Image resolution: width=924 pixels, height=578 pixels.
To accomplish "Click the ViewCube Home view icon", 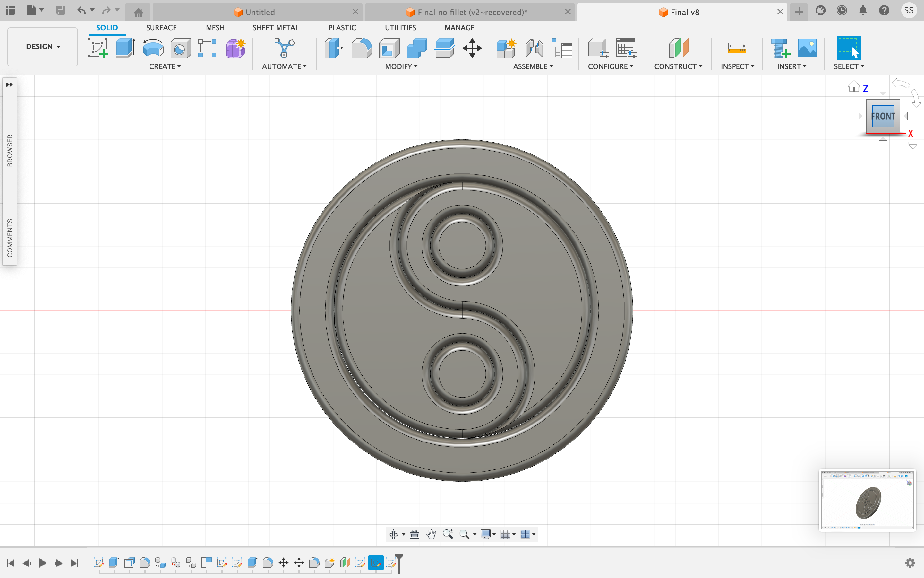I will point(854,86).
